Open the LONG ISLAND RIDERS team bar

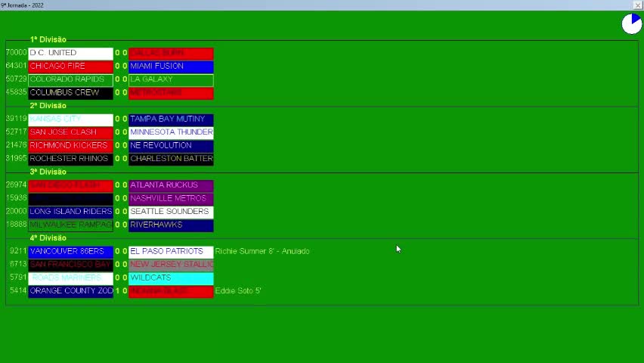[70, 212]
